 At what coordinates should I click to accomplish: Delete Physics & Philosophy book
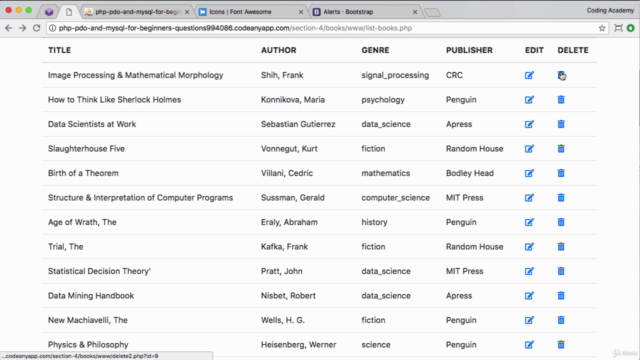pyautogui.click(x=561, y=344)
